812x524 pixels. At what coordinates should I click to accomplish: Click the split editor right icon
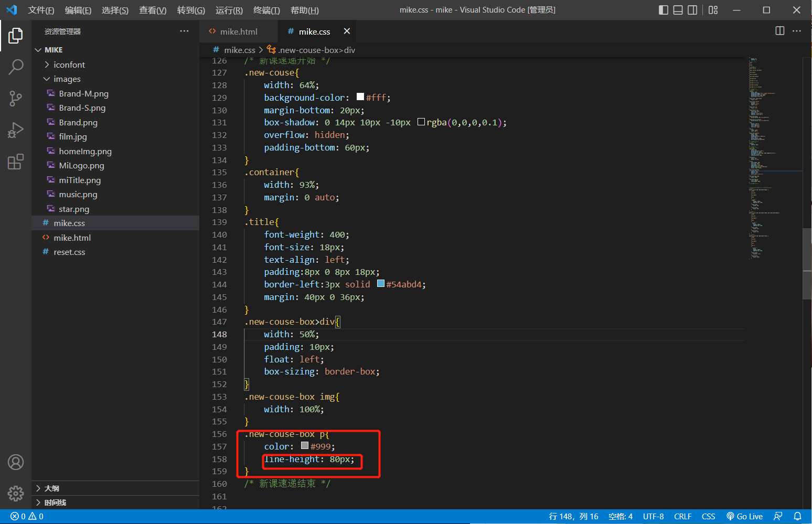pos(780,31)
